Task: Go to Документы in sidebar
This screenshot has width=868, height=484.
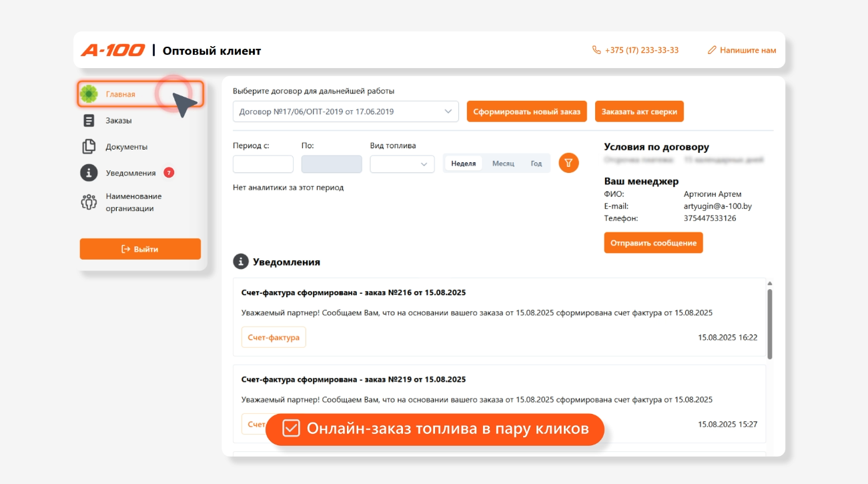Action: point(126,147)
